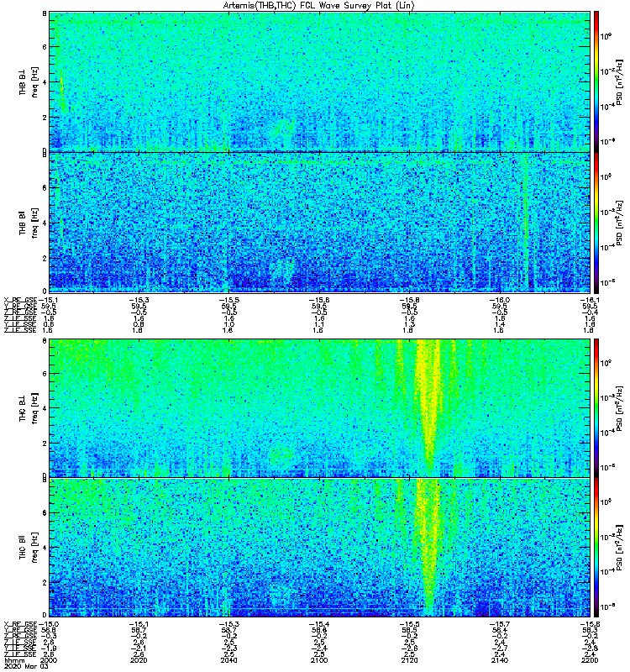Click the '-16.0' X_RE_GSE value
The height and width of the screenshot is (672, 630).
(x=498, y=300)
